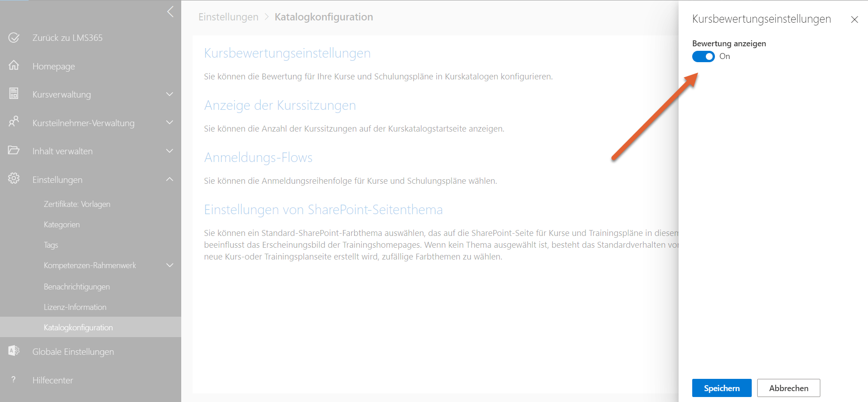
Task: Click the Speichern button
Action: click(722, 388)
